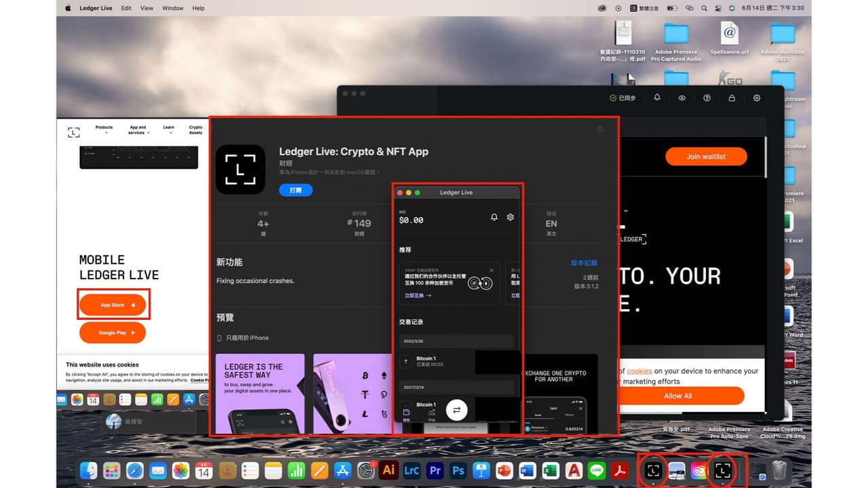
Task: Launch Adobe Illustrator from the Dock
Action: pos(389,470)
